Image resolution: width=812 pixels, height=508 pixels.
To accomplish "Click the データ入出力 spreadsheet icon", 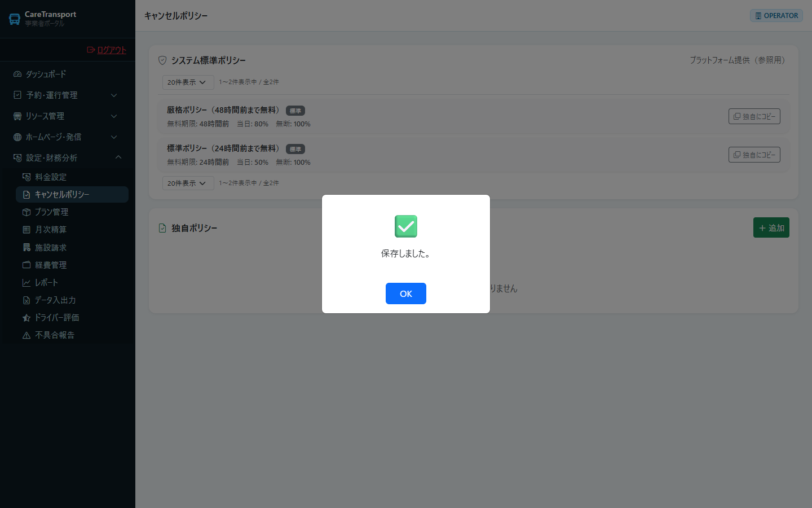I will point(27,300).
